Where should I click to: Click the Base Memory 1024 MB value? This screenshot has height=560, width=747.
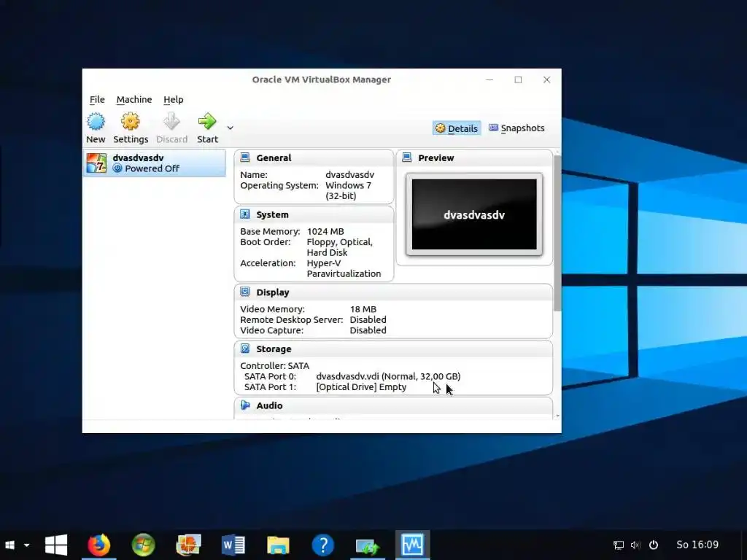(325, 231)
